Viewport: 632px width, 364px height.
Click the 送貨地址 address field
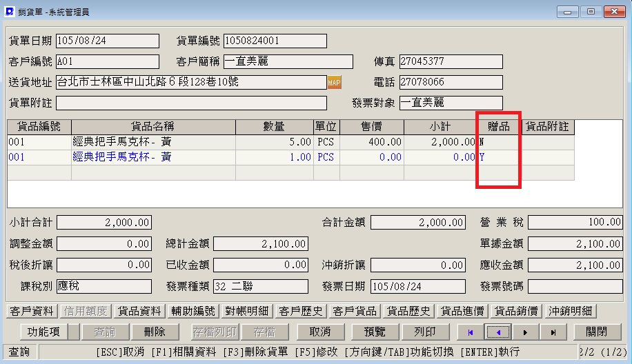191,82
